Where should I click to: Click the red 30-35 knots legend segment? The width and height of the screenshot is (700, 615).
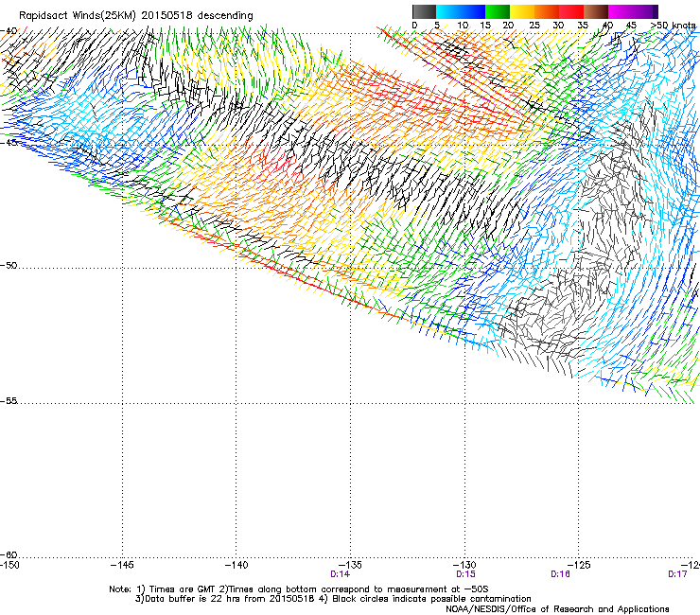[x=571, y=11]
